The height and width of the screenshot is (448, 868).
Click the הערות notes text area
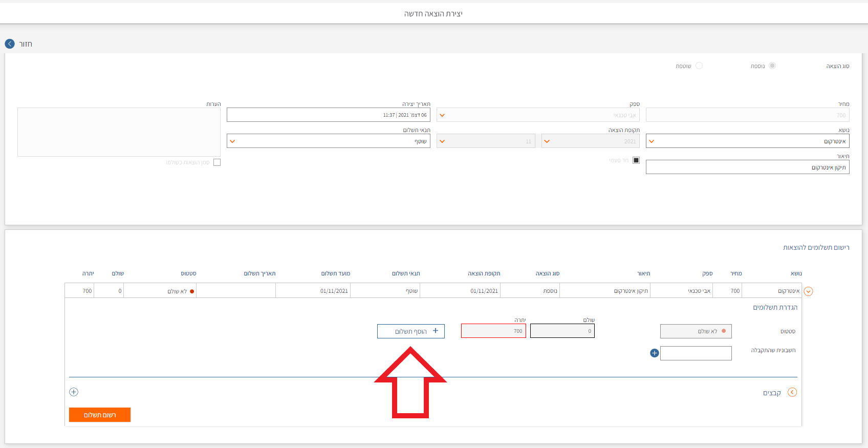point(119,132)
